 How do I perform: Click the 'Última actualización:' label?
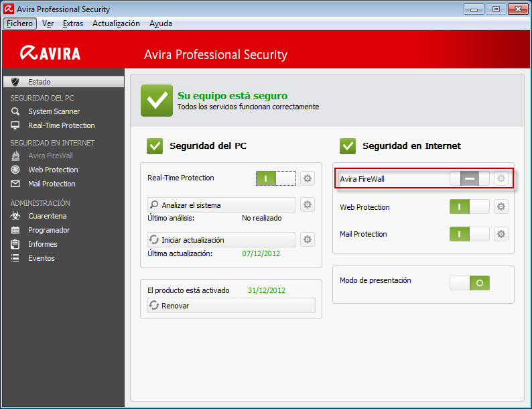(180, 253)
